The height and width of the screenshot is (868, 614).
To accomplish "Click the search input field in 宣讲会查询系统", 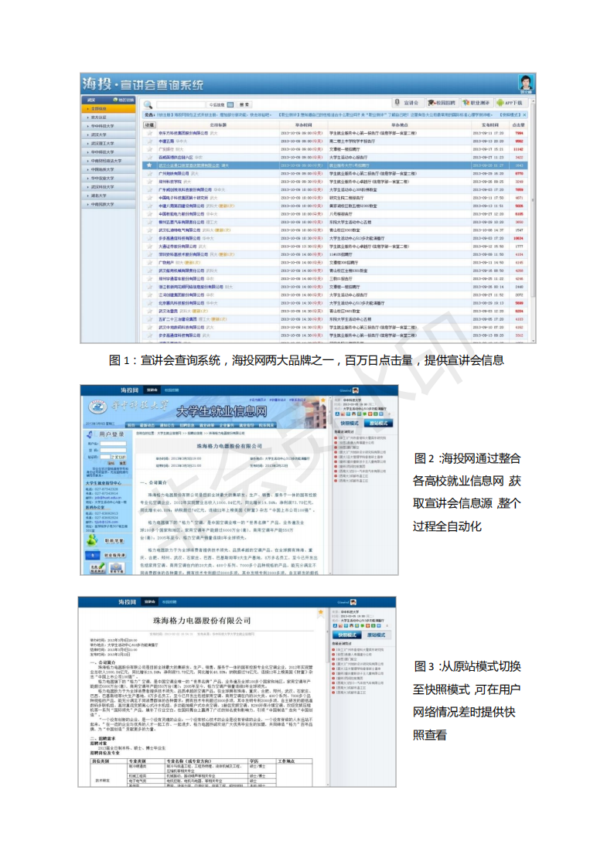I will tap(180, 104).
